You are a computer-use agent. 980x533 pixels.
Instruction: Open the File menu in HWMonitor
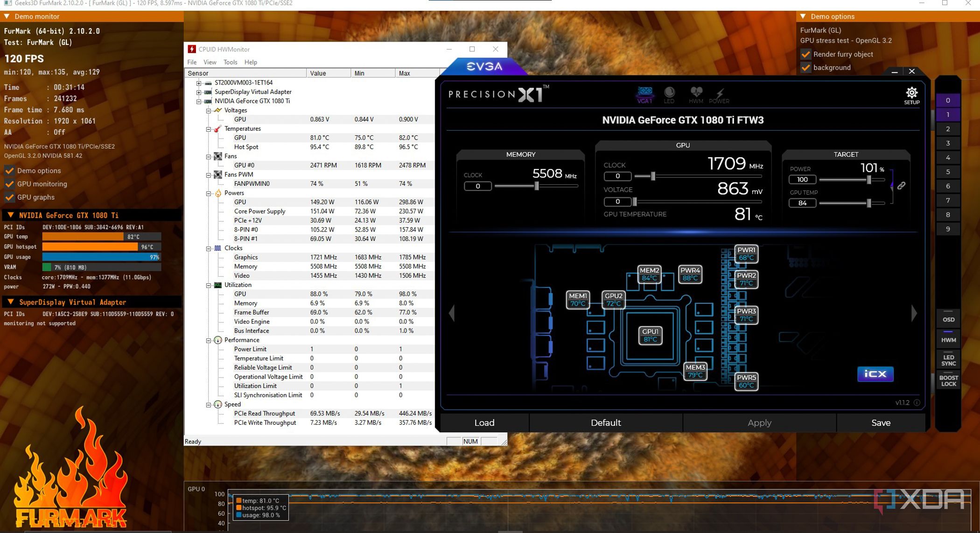click(x=192, y=62)
